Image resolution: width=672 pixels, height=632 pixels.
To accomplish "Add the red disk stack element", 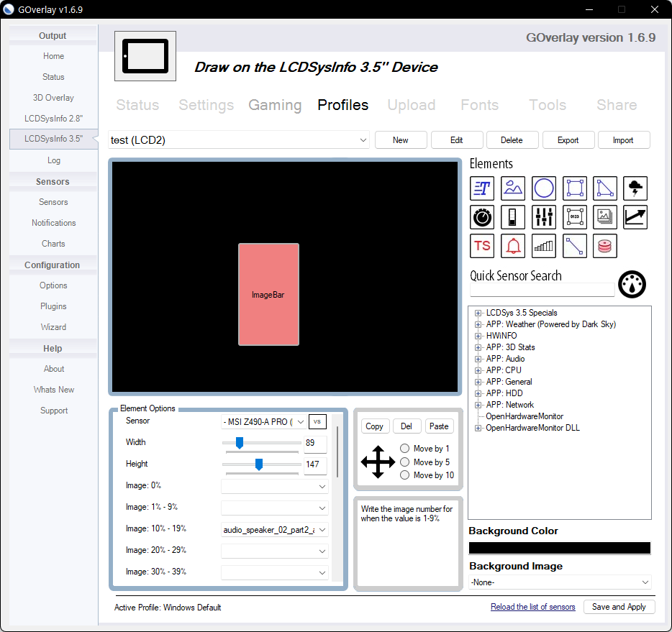I will pos(604,246).
